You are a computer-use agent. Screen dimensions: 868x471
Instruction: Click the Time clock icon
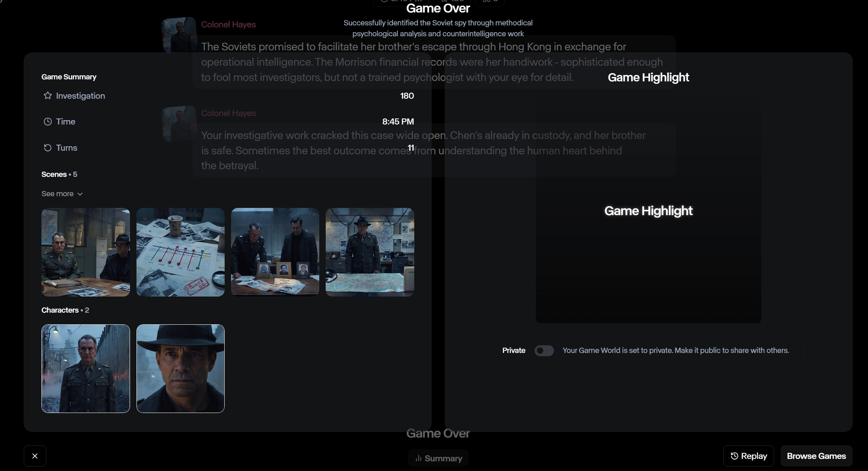(48, 122)
